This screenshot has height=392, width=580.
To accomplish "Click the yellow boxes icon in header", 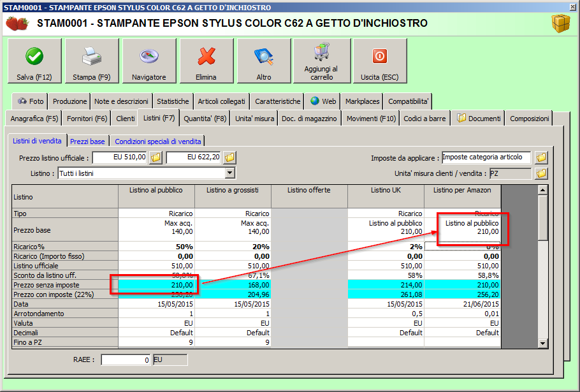I will pos(560,24).
